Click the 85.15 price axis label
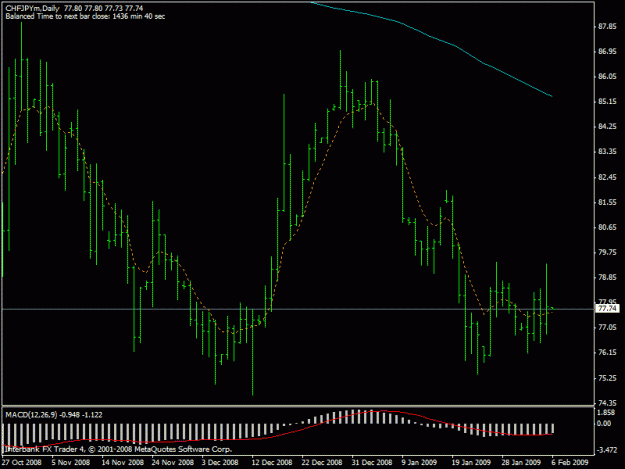 click(607, 102)
